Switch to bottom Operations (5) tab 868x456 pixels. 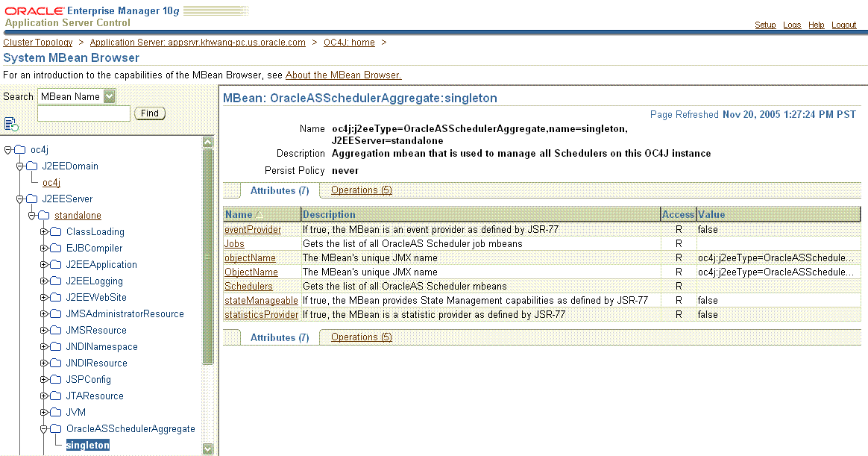[x=362, y=337]
